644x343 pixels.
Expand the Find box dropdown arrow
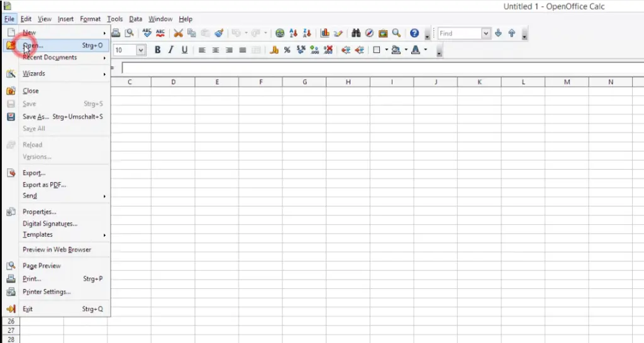click(x=486, y=33)
